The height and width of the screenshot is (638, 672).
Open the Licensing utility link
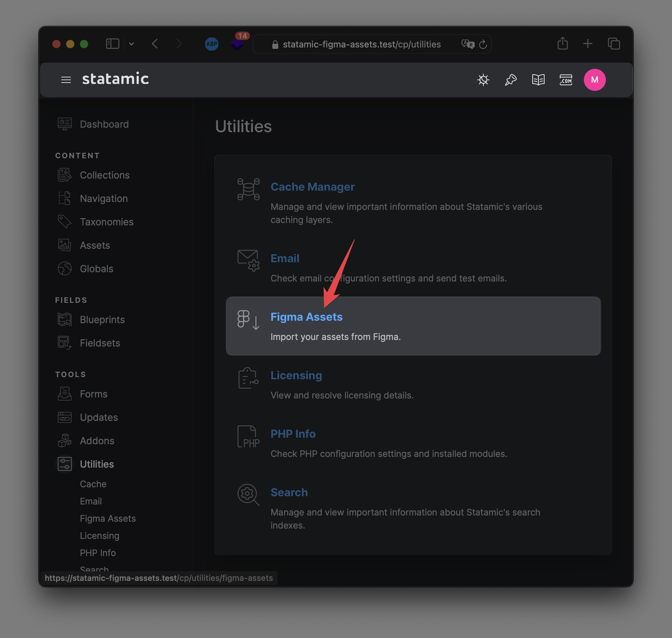point(296,375)
